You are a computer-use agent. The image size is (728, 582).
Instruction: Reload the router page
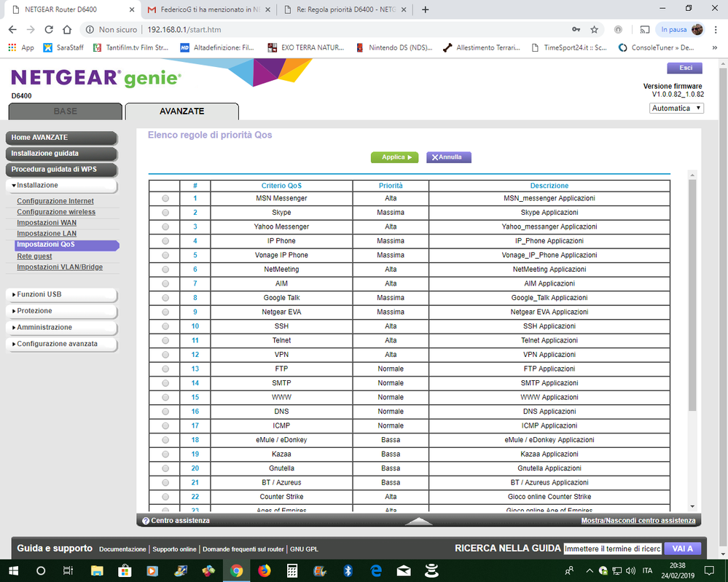(49, 30)
